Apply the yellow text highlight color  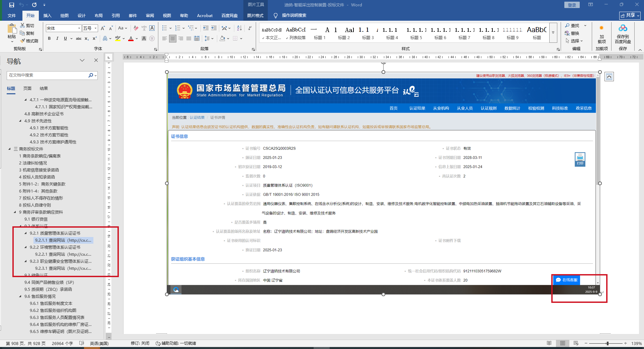pyautogui.click(x=118, y=39)
